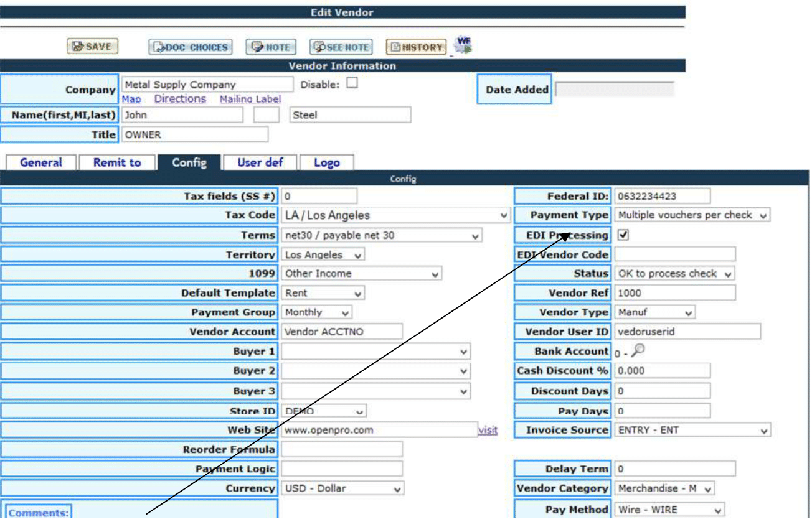Toggle the Disable checkbox
The height and width of the screenshot is (532, 812).
coord(352,83)
